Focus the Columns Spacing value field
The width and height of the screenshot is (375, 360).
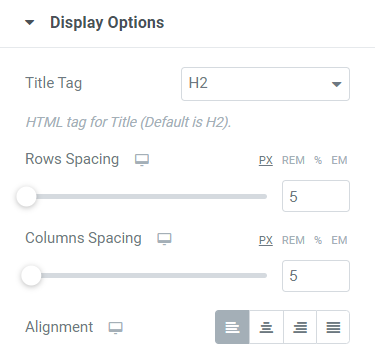(316, 276)
